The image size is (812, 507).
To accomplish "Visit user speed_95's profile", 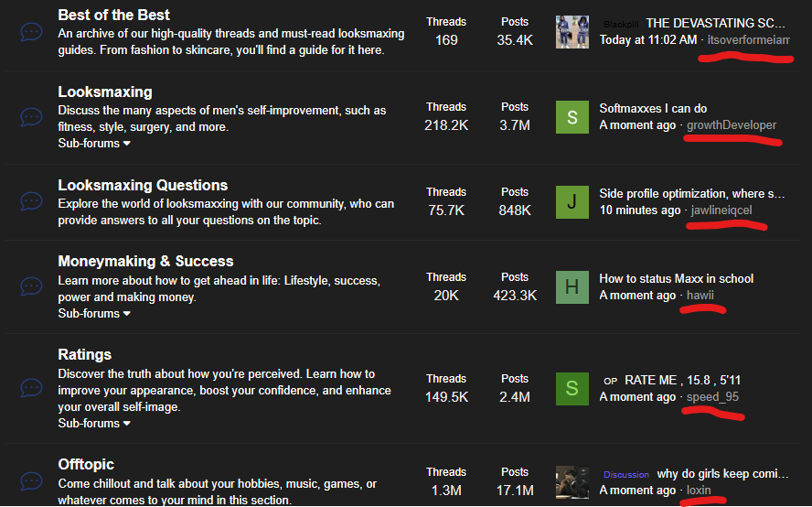I will [x=712, y=397].
